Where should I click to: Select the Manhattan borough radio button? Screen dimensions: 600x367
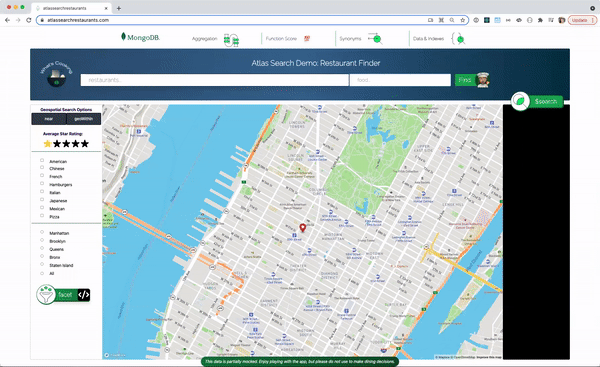pos(42,232)
